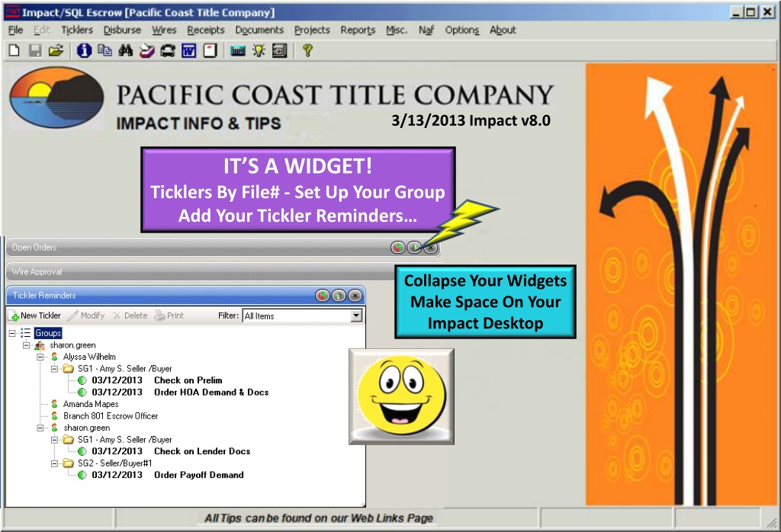Image resolution: width=781 pixels, height=532 pixels.
Task: Refresh the Tickler Reminders widget
Action: point(323,296)
